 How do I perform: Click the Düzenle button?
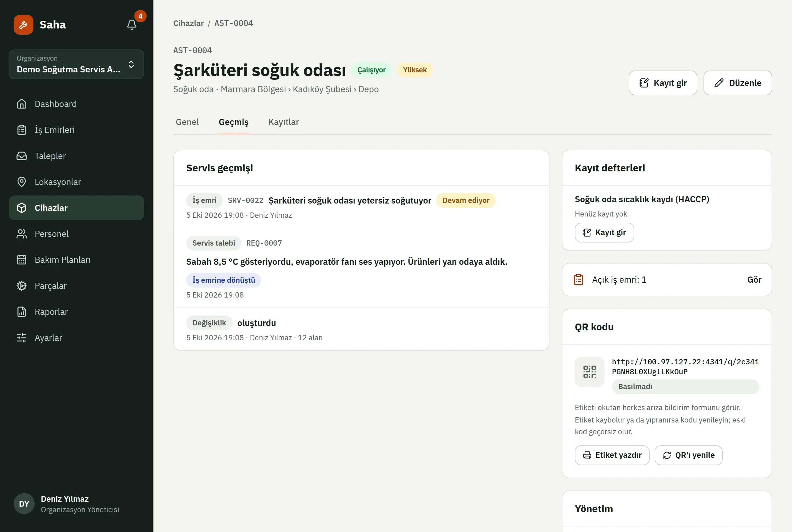coord(738,83)
